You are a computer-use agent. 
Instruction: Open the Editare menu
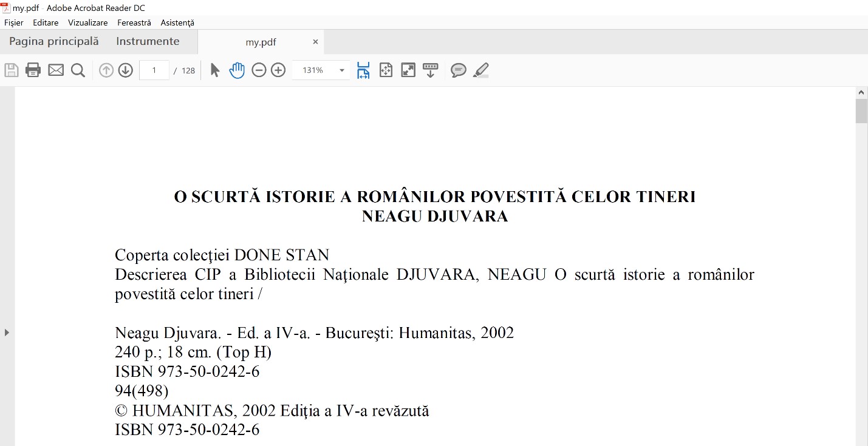46,22
